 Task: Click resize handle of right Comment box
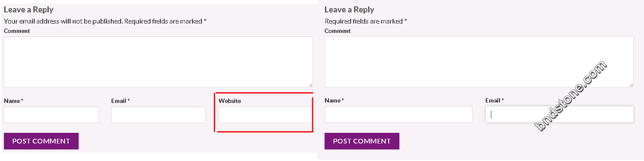[631, 85]
